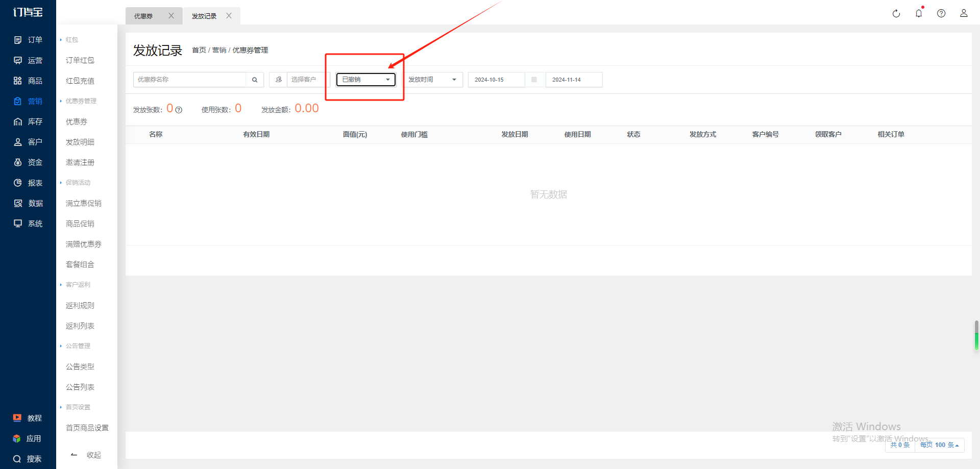Click the 首页 breadcrumb link
The width and height of the screenshot is (980, 469).
(x=199, y=50)
